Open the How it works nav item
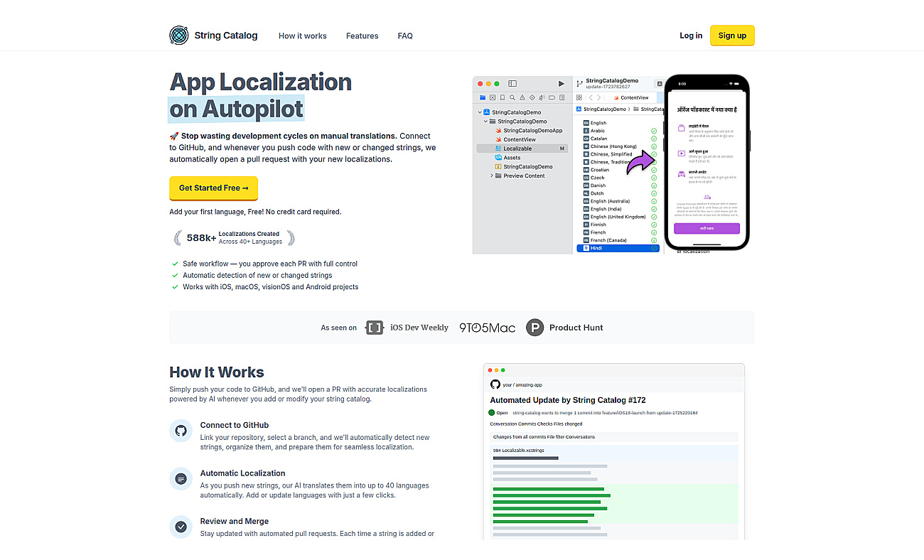Screen dimensions: 924x560 pyautogui.click(x=303, y=36)
